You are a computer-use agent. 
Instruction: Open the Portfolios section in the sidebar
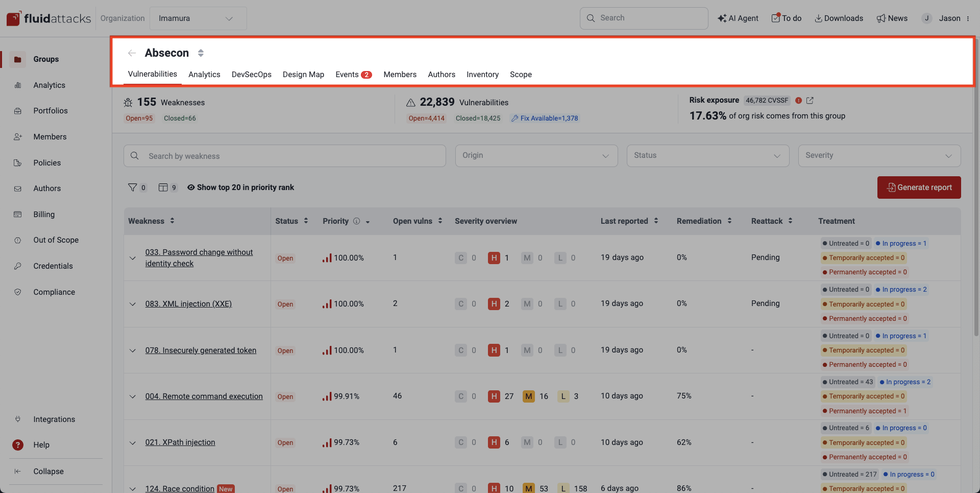click(51, 111)
